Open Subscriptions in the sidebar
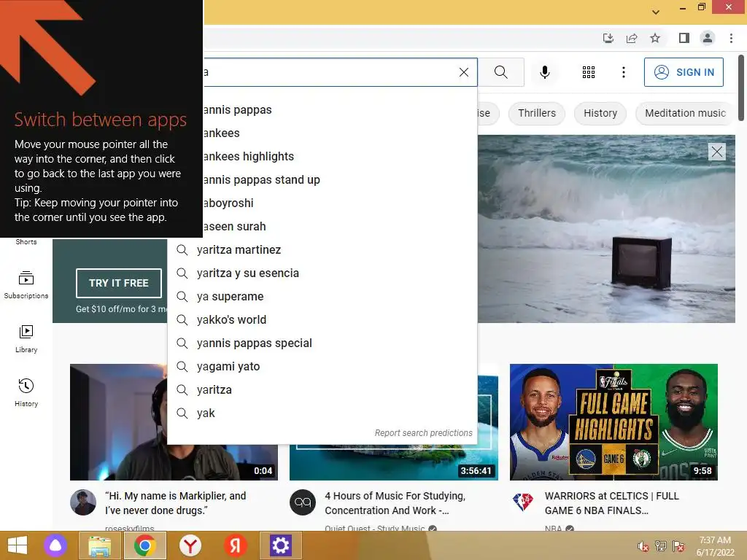 [x=26, y=285]
